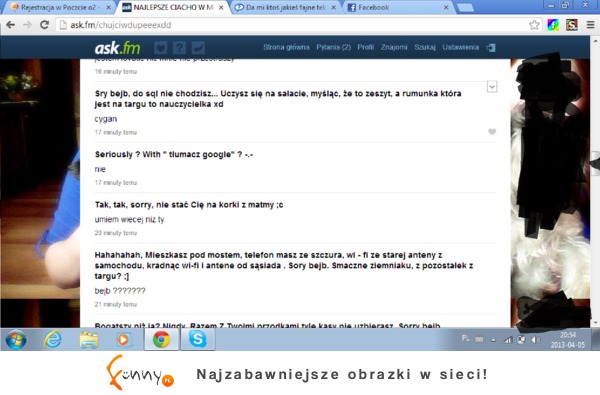Open the Pytania (2) link

pyautogui.click(x=333, y=47)
